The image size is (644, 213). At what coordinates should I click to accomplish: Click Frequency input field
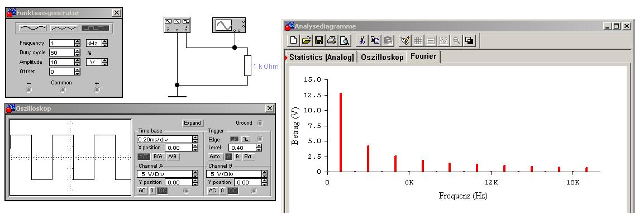pos(62,43)
